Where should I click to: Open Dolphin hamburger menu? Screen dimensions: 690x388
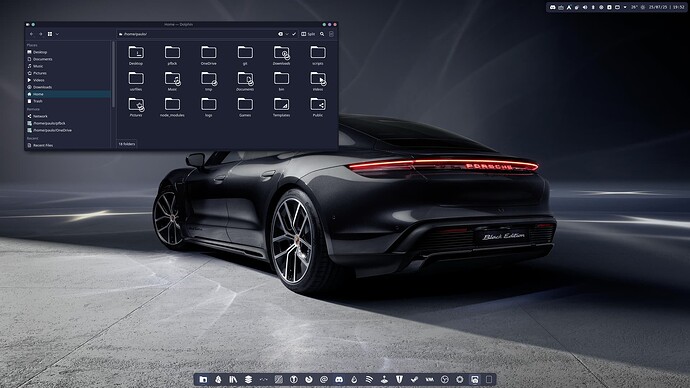[331, 34]
